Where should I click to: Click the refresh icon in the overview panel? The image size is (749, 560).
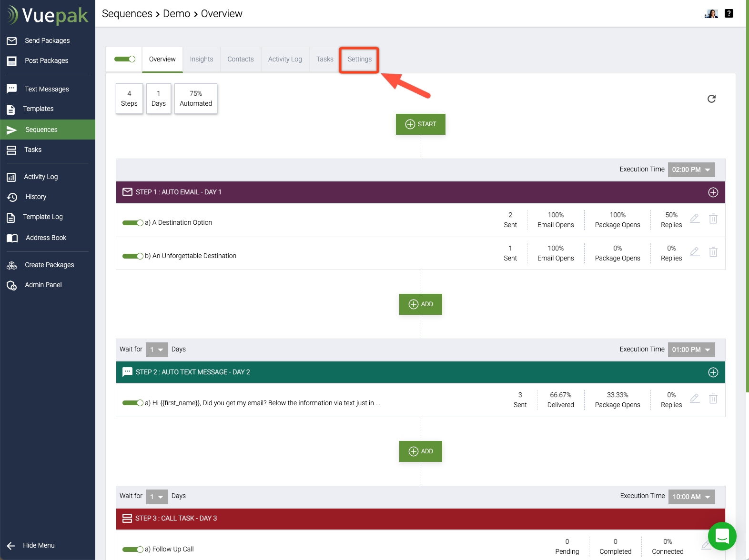point(711,99)
